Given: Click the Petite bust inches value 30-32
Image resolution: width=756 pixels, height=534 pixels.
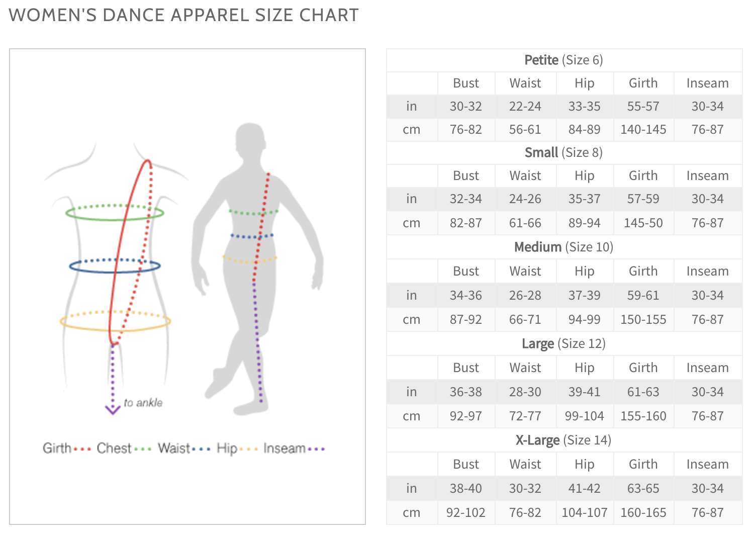Looking at the screenshot, I should coord(466,107).
